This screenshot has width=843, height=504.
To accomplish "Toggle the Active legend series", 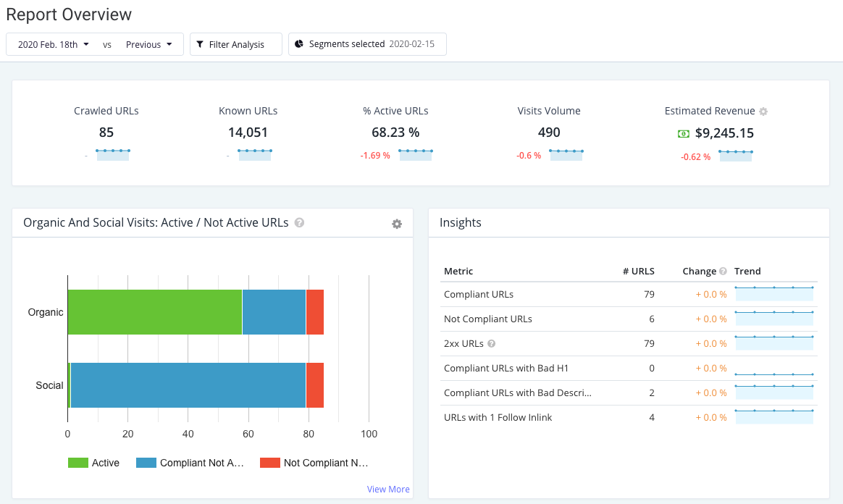I will (x=93, y=463).
